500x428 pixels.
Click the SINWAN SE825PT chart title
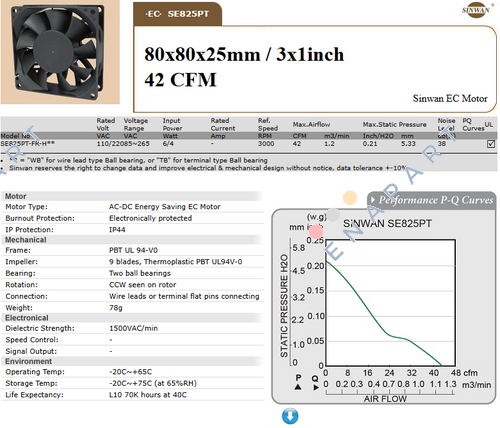[387, 223]
